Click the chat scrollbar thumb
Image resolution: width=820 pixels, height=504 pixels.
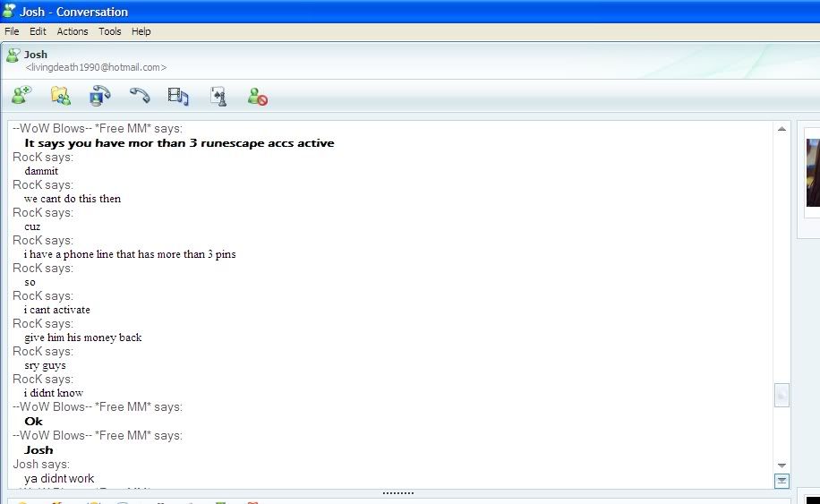tap(782, 396)
